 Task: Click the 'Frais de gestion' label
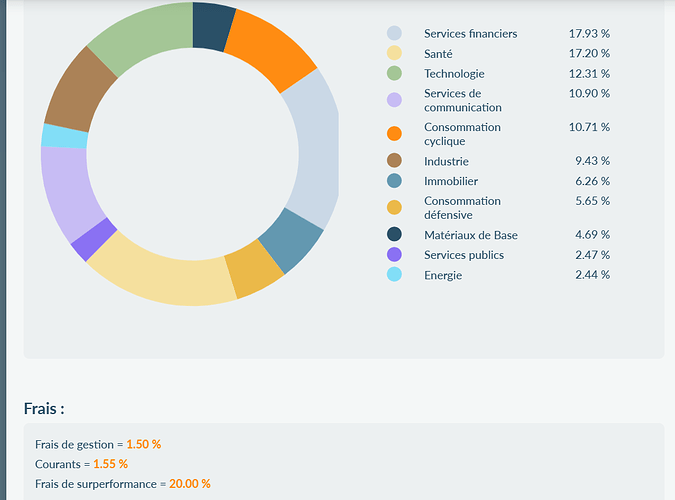coord(74,444)
